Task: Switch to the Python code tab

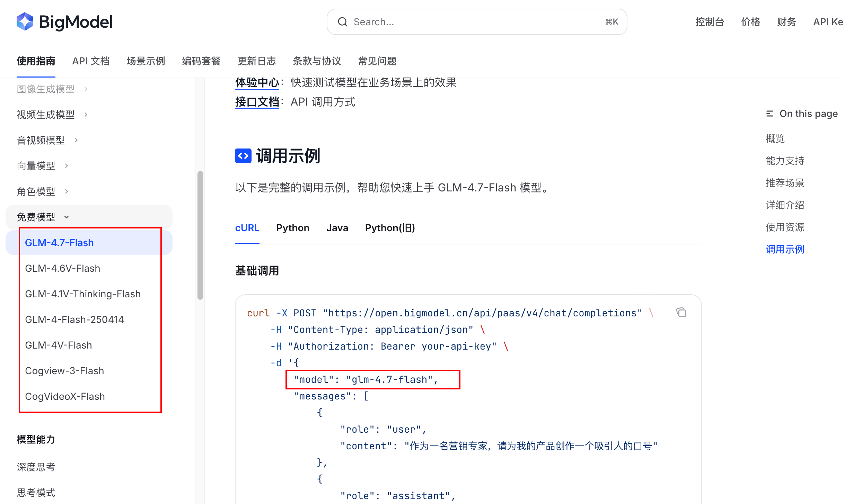Action: coord(292,228)
